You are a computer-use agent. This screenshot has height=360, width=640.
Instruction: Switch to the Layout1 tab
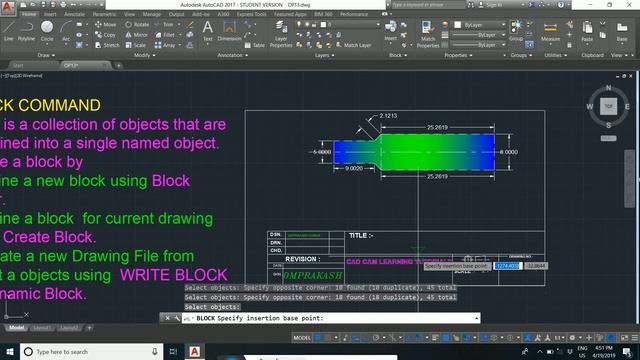42,328
